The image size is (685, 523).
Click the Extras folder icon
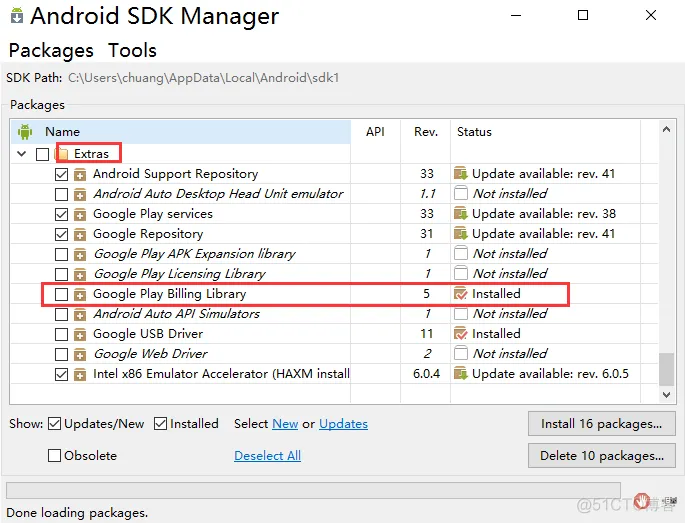[x=63, y=154]
